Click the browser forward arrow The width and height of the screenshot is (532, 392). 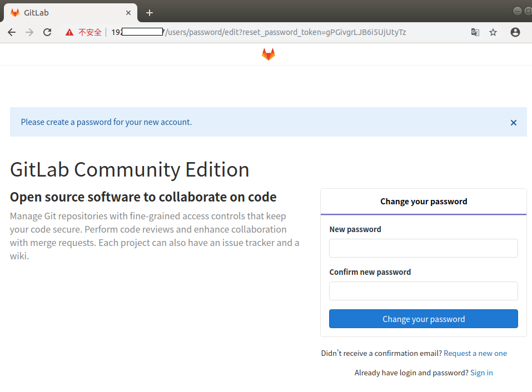tap(29, 32)
